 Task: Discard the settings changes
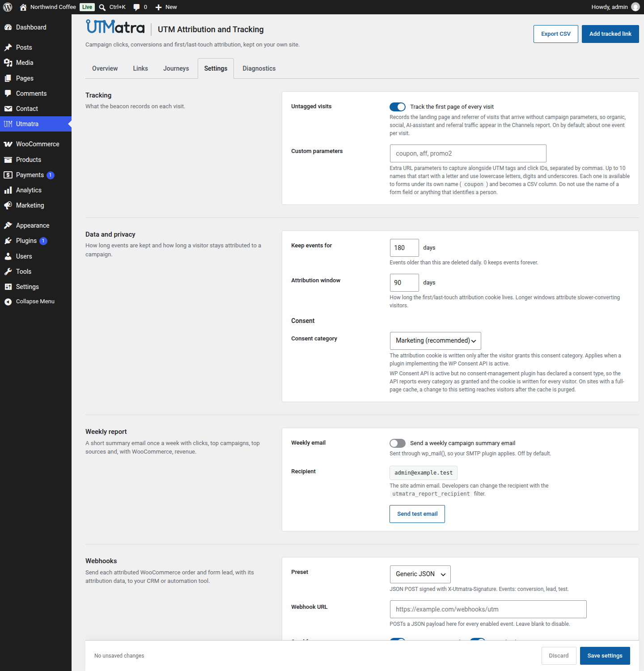click(559, 656)
